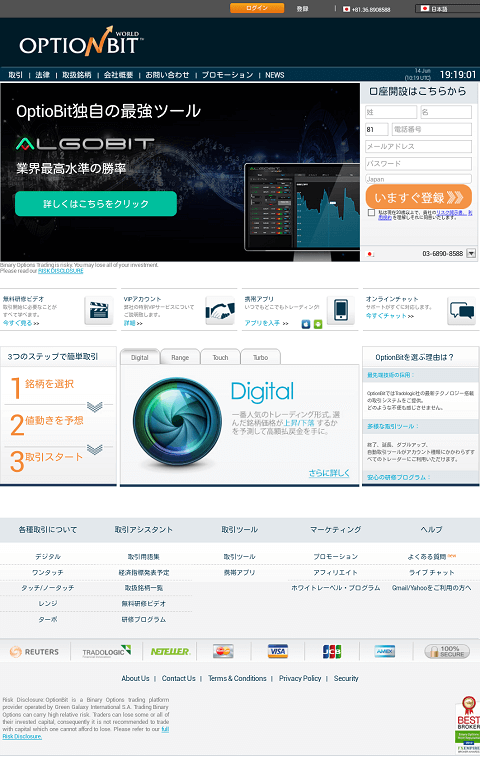Click chevron below step 1 銘柄を選択

pos(95,406)
